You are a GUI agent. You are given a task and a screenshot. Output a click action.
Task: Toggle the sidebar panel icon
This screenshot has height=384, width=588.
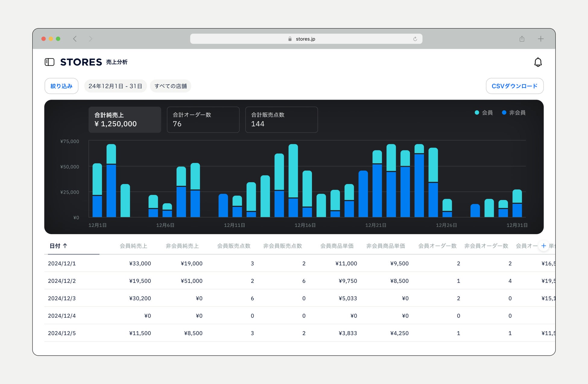coord(49,62)
